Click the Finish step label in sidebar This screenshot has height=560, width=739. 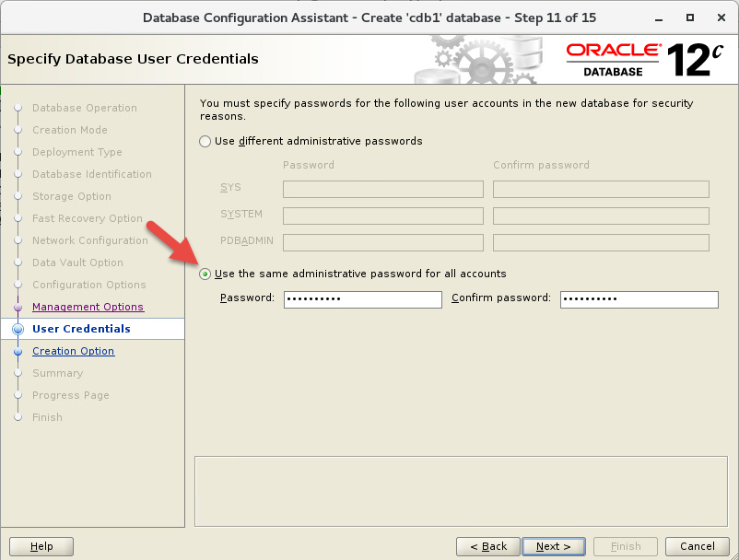click(47, 417)
